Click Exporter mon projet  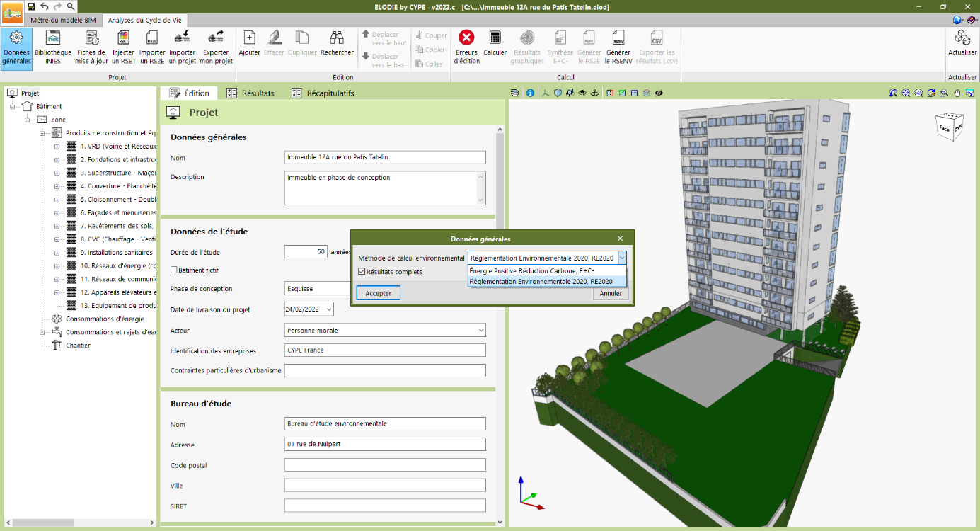217,48
